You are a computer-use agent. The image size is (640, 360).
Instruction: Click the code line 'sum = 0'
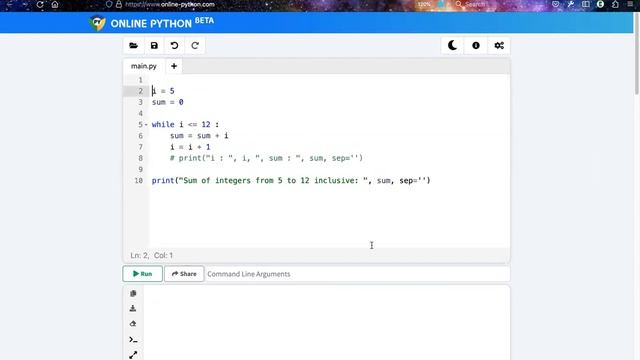pos(167,102)
